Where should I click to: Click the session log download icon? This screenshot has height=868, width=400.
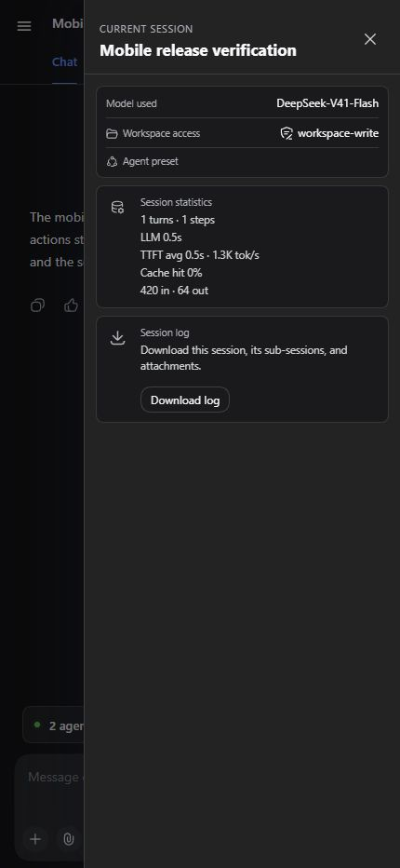pos(118,338)
